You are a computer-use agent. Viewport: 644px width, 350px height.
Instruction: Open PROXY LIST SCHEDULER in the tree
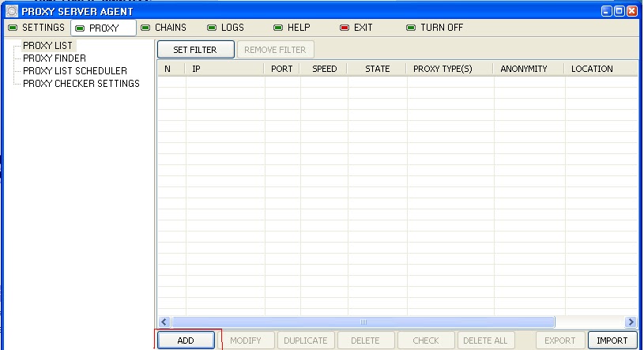75,70
